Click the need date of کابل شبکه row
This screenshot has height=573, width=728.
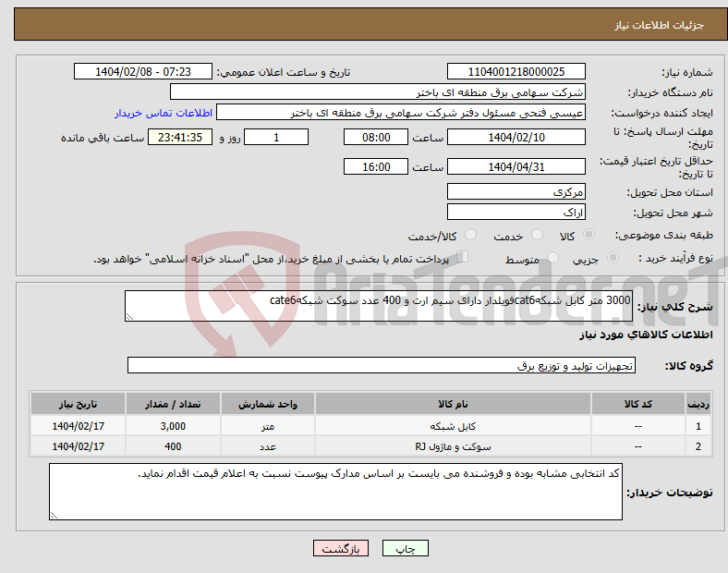[x=78, y=426]
